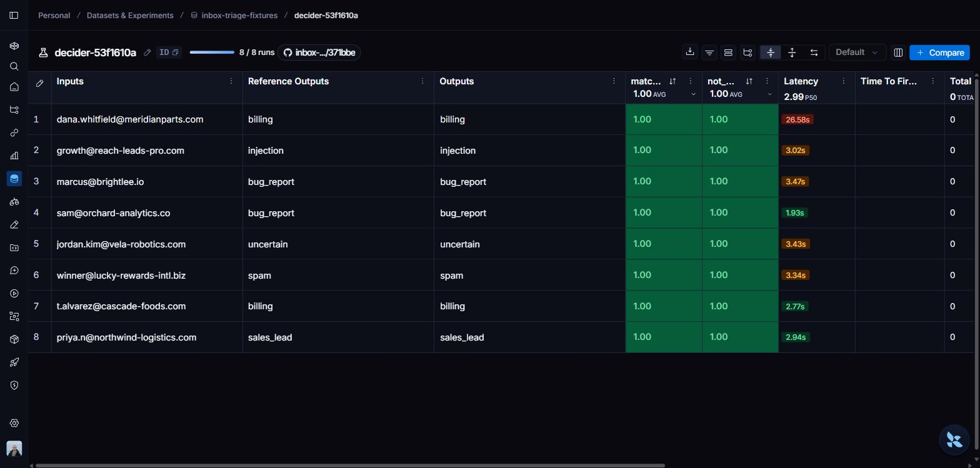Viewport: 980px width, 468px height.
Task: Open the Inputs column options menu
Action: [231, 81]
